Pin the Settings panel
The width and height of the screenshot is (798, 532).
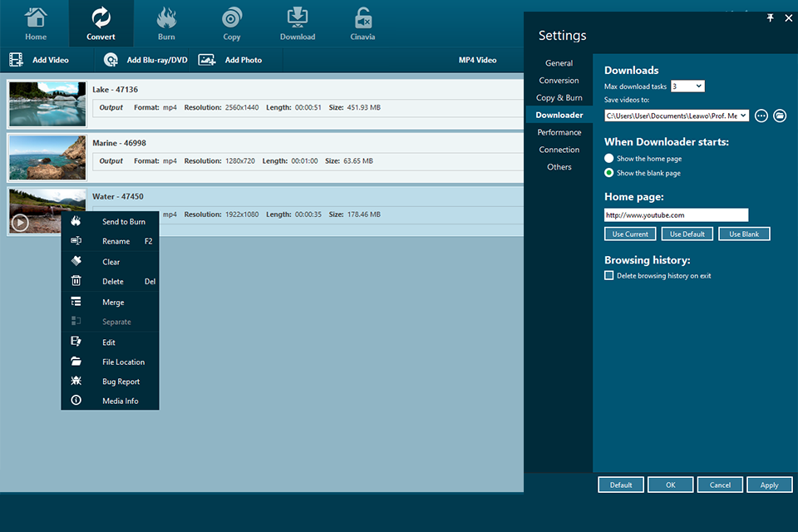click(771, 17)
